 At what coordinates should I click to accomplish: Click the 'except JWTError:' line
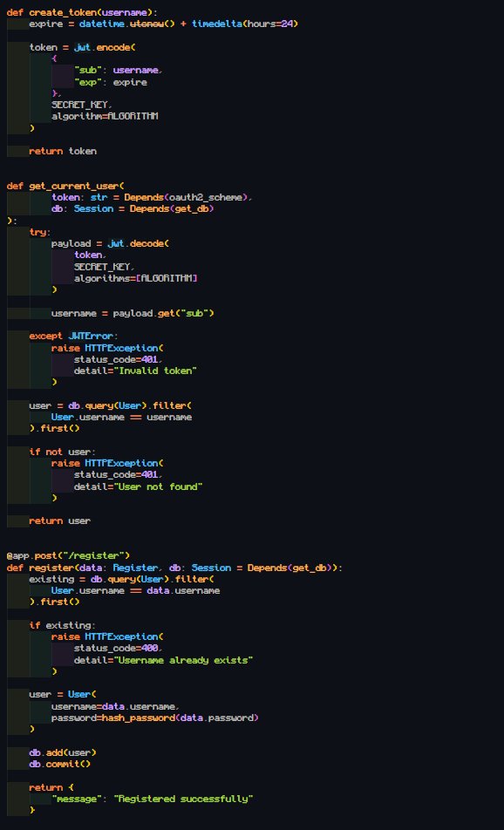tap(73, 337)
